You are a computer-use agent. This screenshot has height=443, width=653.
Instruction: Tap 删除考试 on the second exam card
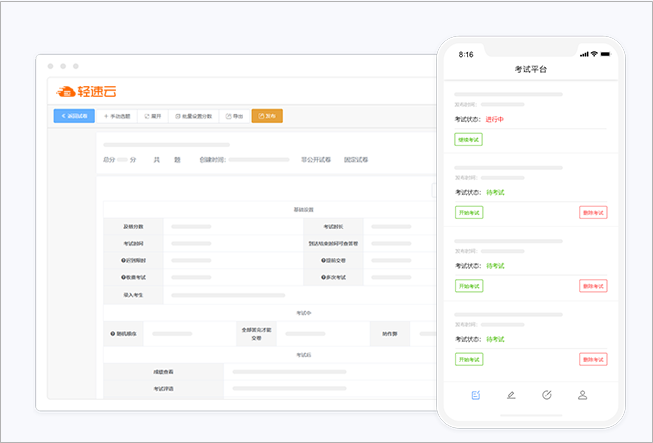[x=593, y=213]
